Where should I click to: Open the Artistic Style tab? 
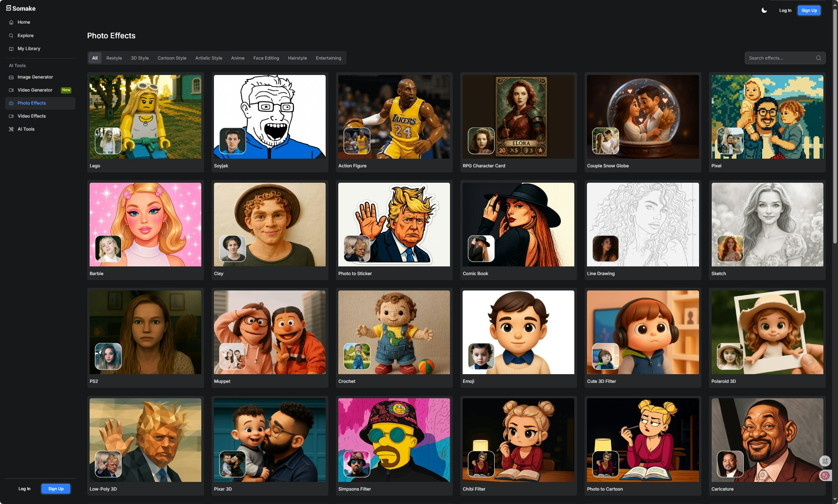pyautogui.click(x=208, y=58)
